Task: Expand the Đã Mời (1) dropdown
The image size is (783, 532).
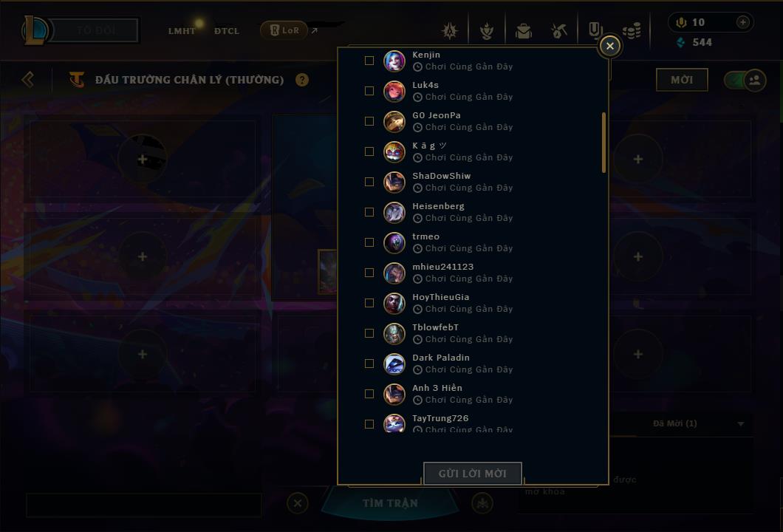Action: pos(741,423)
